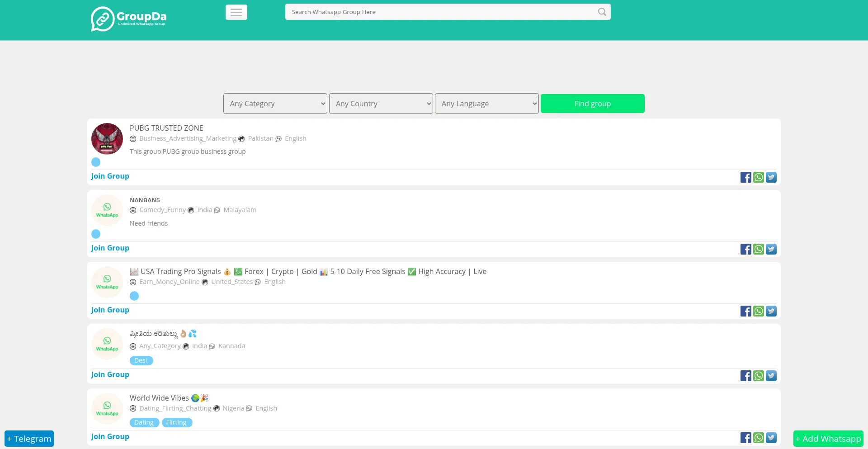Share World Wide Vibes on Facebook
The width and height of the screenshot is (868, 449).
[x=746, y=438]
